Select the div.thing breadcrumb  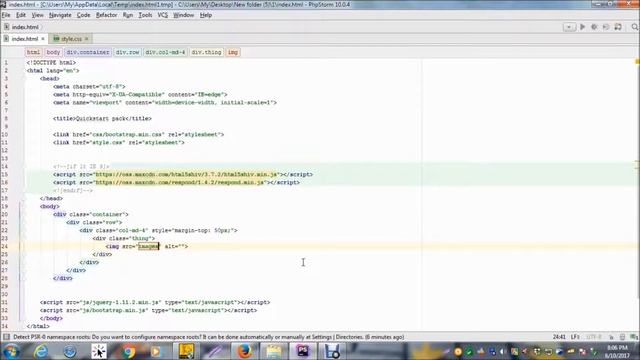[x=207, y=52]
